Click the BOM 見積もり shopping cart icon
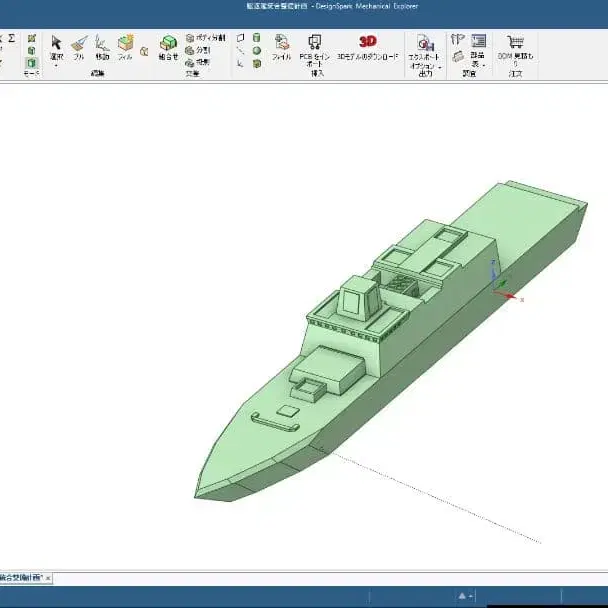Image resolution: width=608 pixels, height=608 pixels. (515, 41)
